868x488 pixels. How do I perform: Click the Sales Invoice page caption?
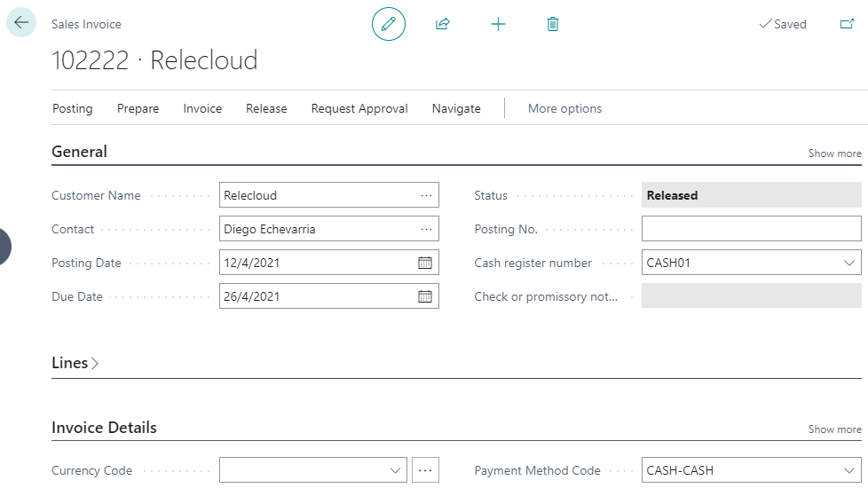coord(86,24)
